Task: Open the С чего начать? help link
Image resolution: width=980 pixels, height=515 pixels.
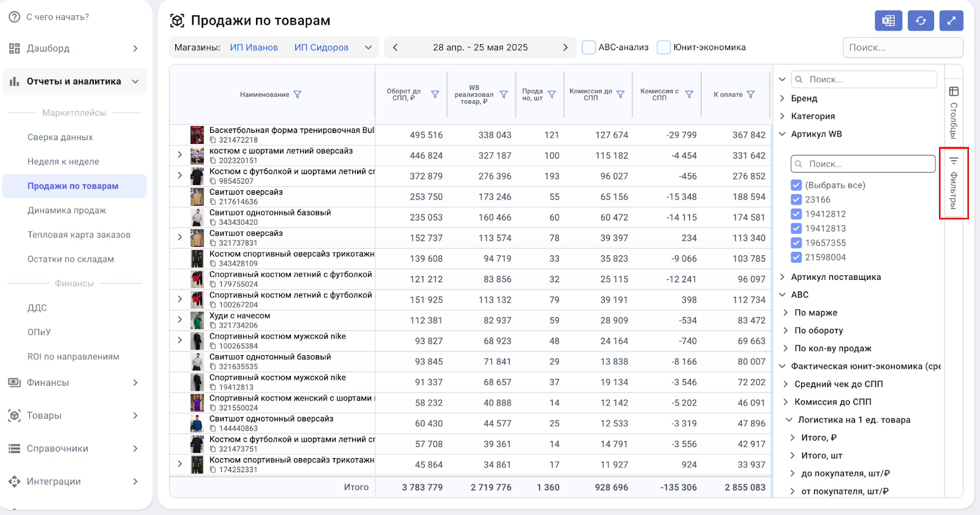Action: pos(58,17)
